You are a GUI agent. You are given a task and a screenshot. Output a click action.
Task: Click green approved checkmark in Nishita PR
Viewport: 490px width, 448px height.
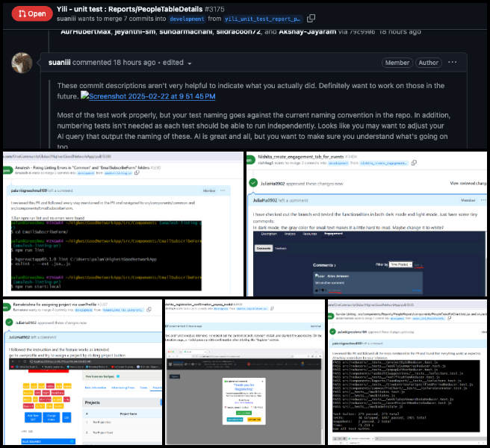253,183
